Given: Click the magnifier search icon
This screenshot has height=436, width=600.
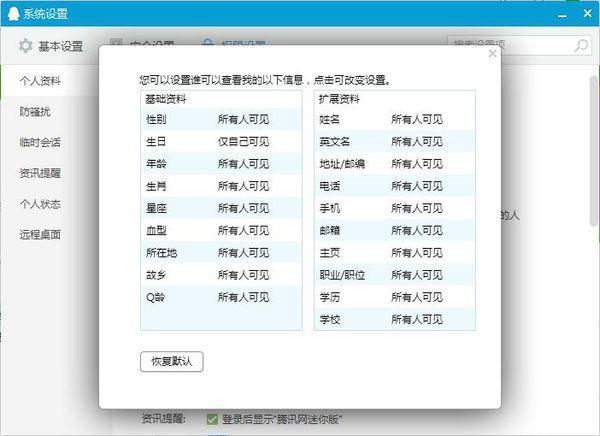Looking at the screenshot, I should 581,46.
